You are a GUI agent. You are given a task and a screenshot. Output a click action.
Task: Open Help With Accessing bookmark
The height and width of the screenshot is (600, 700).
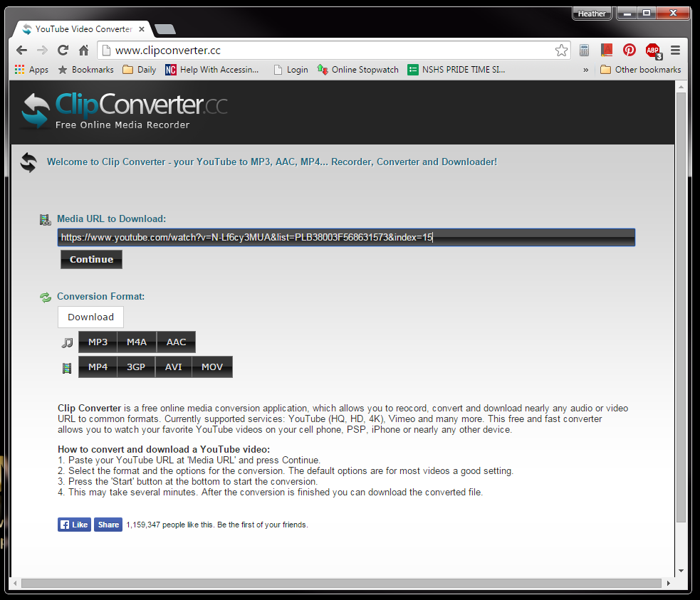212,70
